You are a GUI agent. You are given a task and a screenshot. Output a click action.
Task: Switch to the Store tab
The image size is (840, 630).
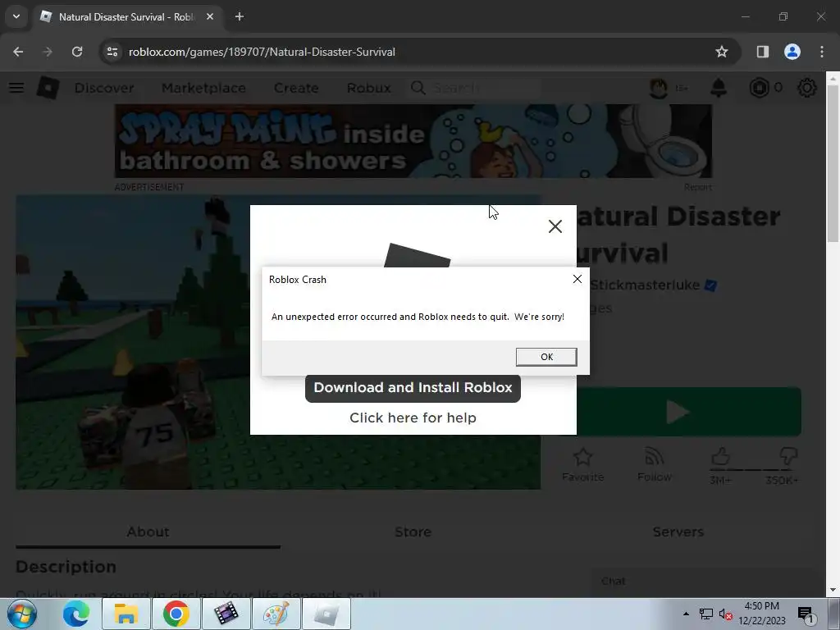pos(413,532)
